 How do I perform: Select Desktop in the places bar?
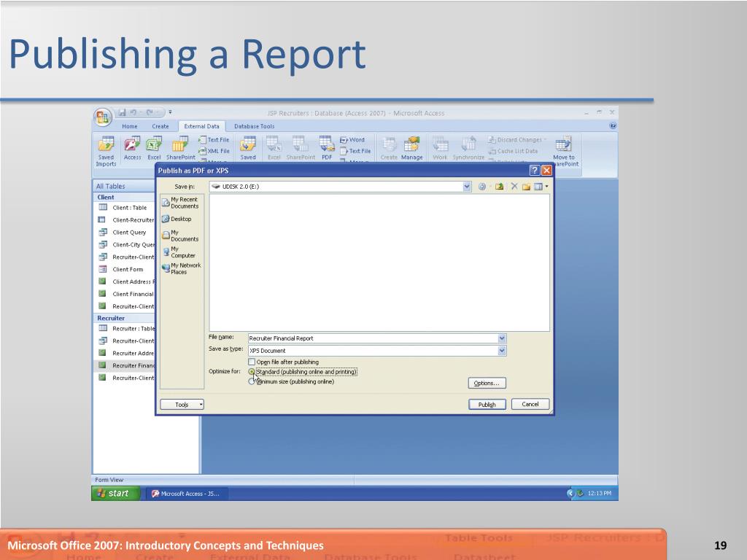pos(177,219)
